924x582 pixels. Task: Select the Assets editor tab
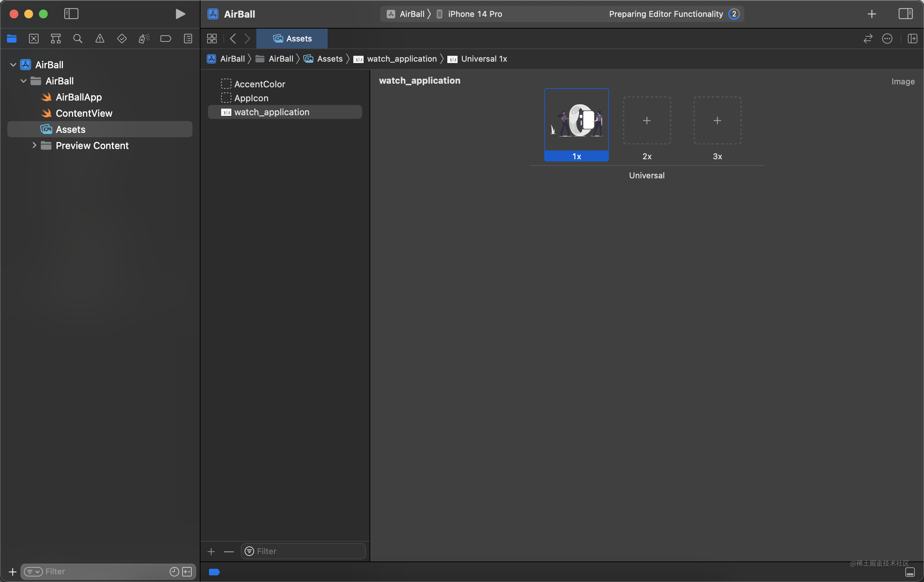(292, 38)
